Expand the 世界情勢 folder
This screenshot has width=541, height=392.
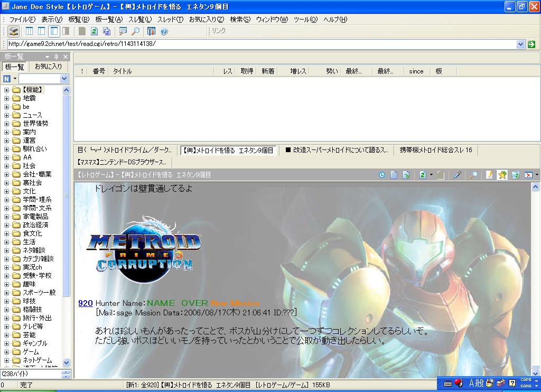[6, 124]
